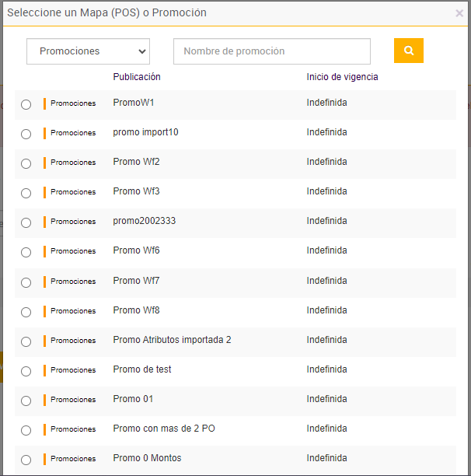Choose the Promo Wf2 radio option

coord(26,163)
